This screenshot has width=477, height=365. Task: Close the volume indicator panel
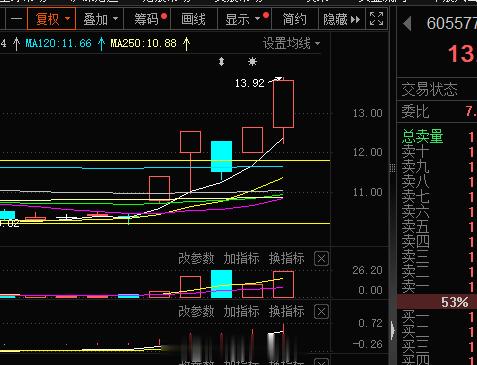point(321,259)
